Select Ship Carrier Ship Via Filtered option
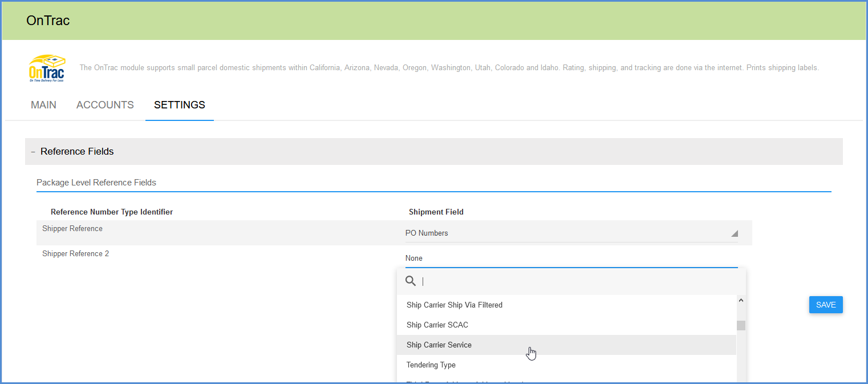This screenshot has height=384, width=868. point(455,305)
